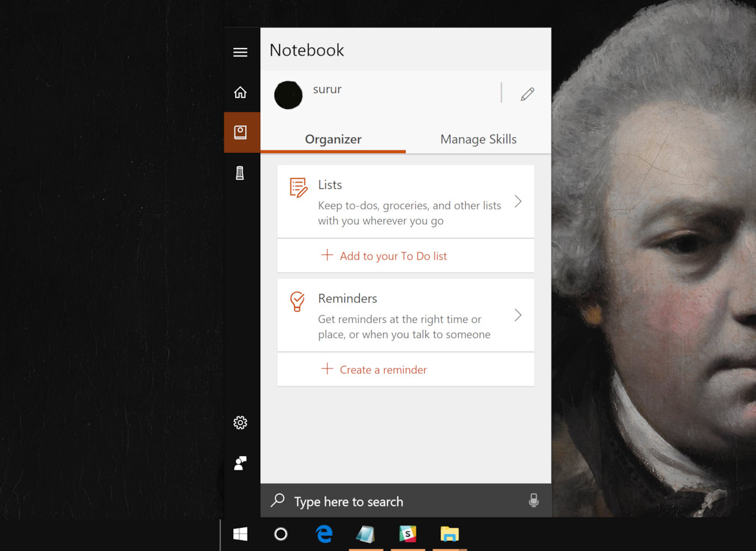Go to Cortana Home icon

pos(240,93)
